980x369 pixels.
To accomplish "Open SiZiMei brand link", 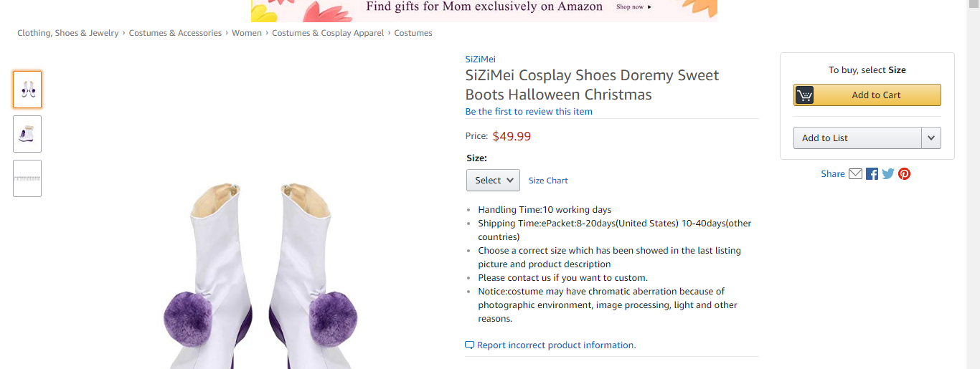I will click(480, 59).
